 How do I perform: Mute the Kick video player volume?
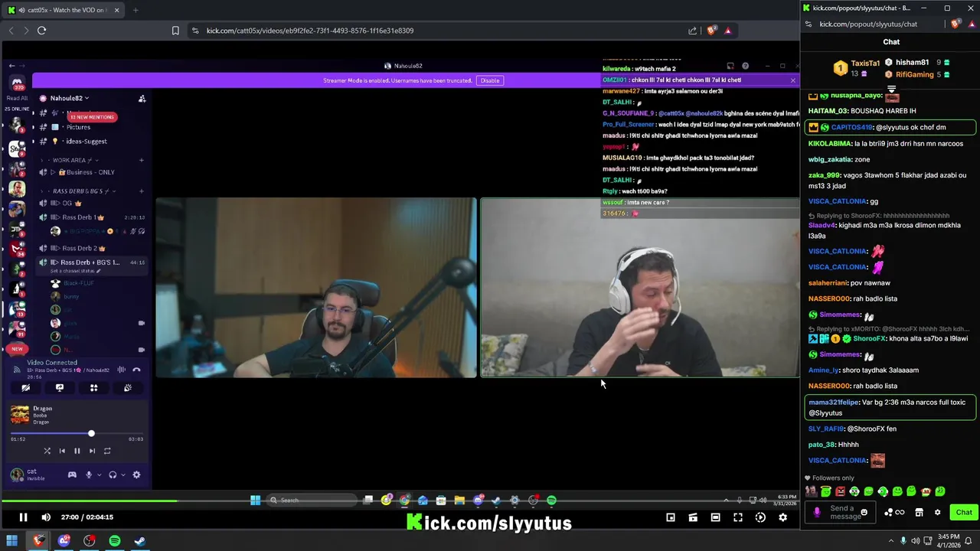coord(46,517)
